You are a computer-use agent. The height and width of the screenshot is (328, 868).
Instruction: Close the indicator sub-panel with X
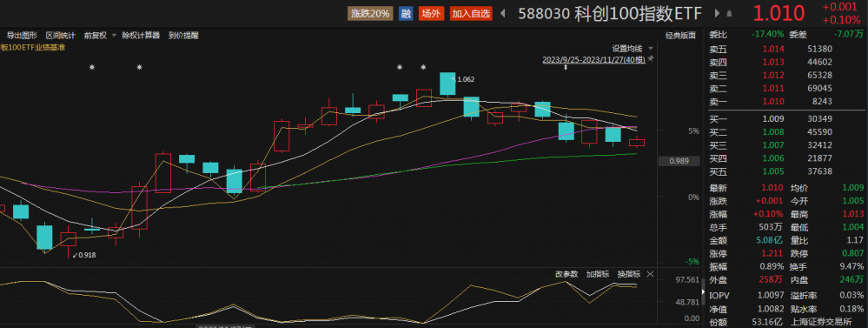coord(650,274)
